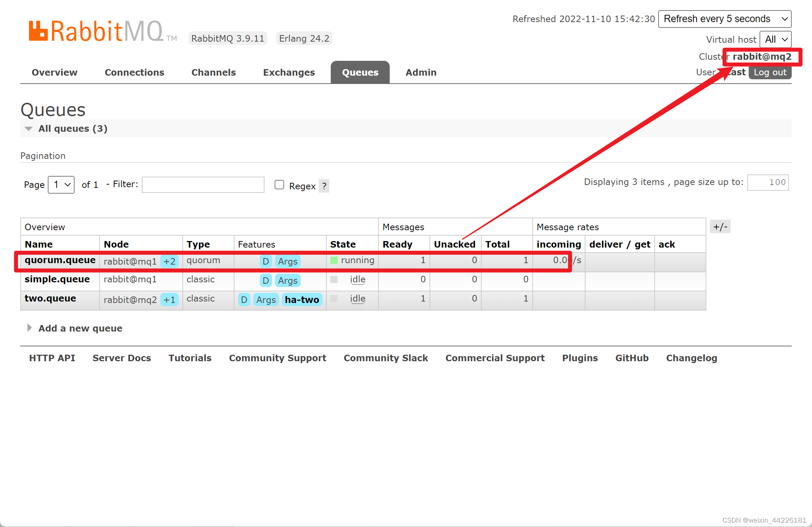Click the green running state indicator of quorum.queue
812x527 pixels.
tap(334, 260)
